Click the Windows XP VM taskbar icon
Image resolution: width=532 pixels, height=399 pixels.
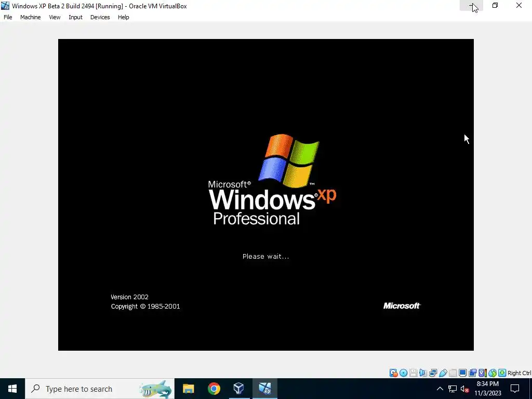pos(264,389)
